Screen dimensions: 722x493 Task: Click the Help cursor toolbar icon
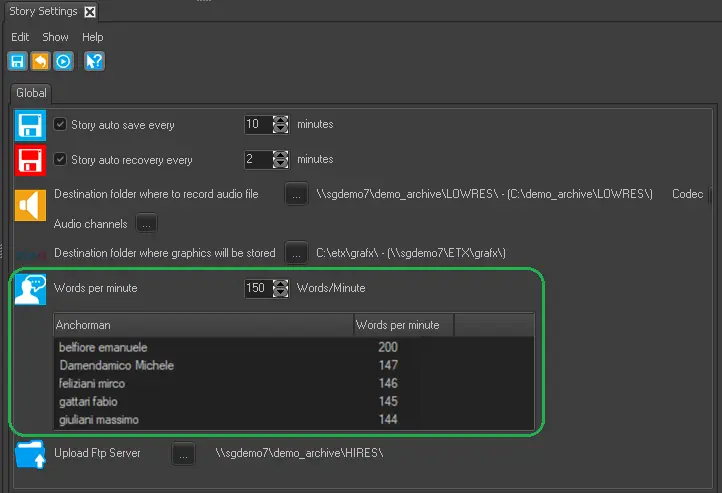[94, 61]
